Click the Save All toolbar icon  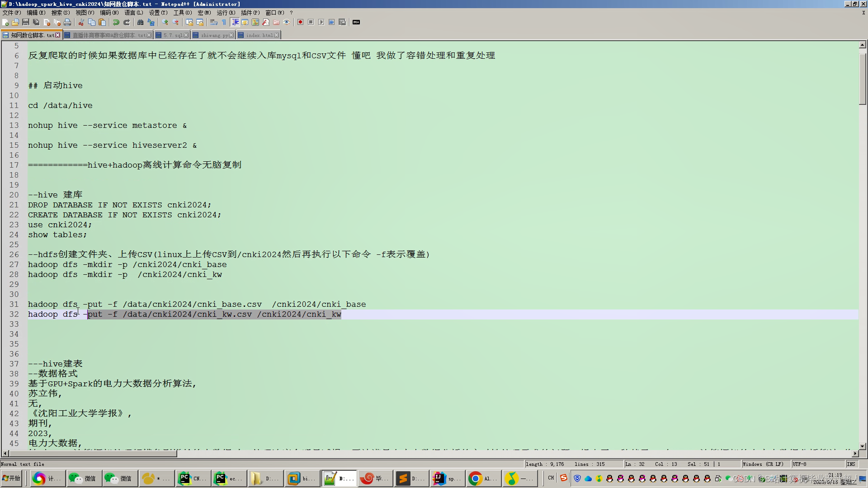(x=36, y=22)
